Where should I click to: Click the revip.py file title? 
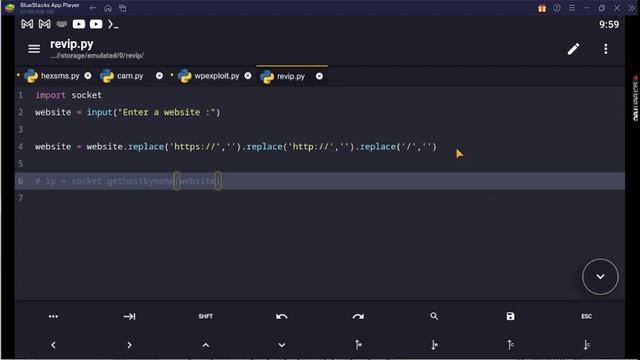(x=71, y=44)
